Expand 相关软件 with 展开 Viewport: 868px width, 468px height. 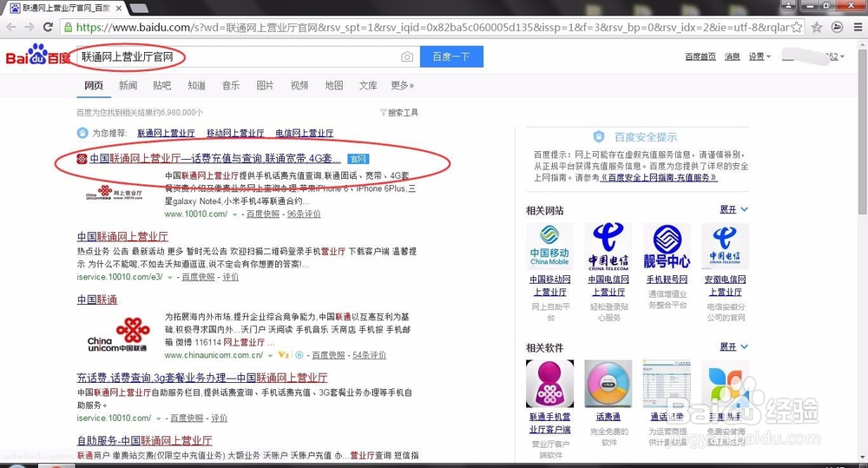pyautogui.click(x=733, y=346)
